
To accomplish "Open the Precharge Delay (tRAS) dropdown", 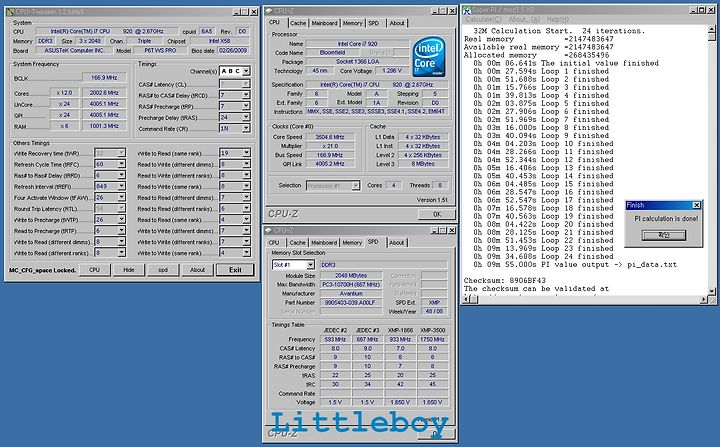I will pos(246,117).
